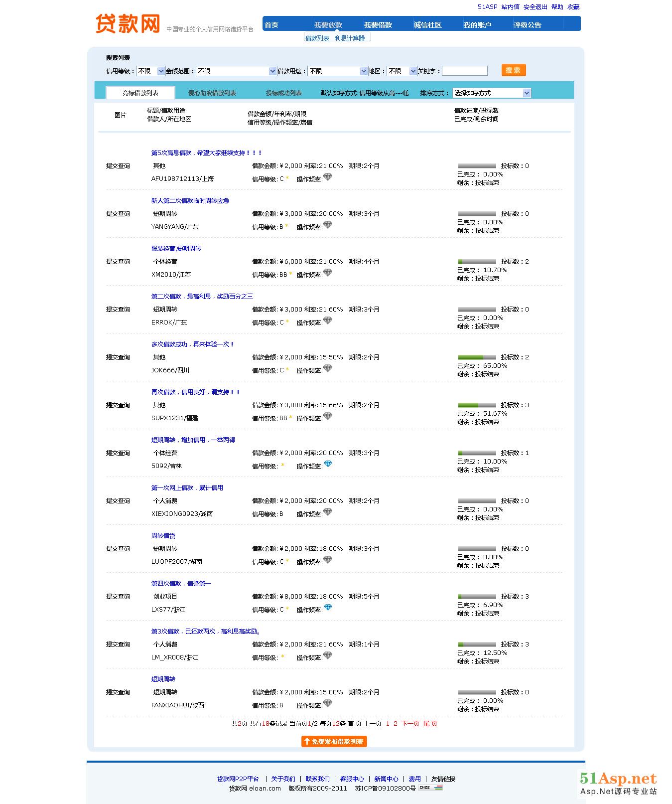Go to 下一页 in pagination

pyautogui.click(x=410, y=724)
